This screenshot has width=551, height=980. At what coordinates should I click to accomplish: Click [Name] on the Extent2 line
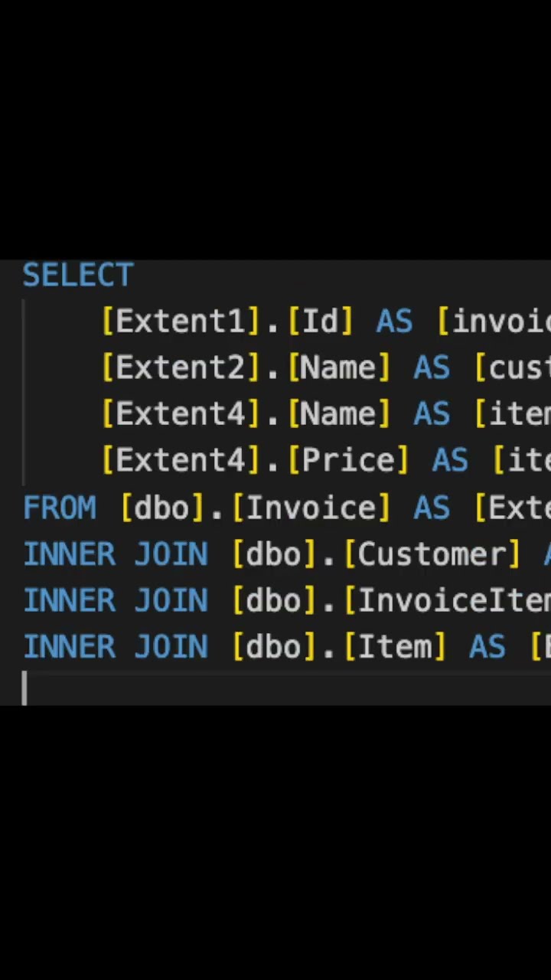pyautogui.click(x=339, y=368)
